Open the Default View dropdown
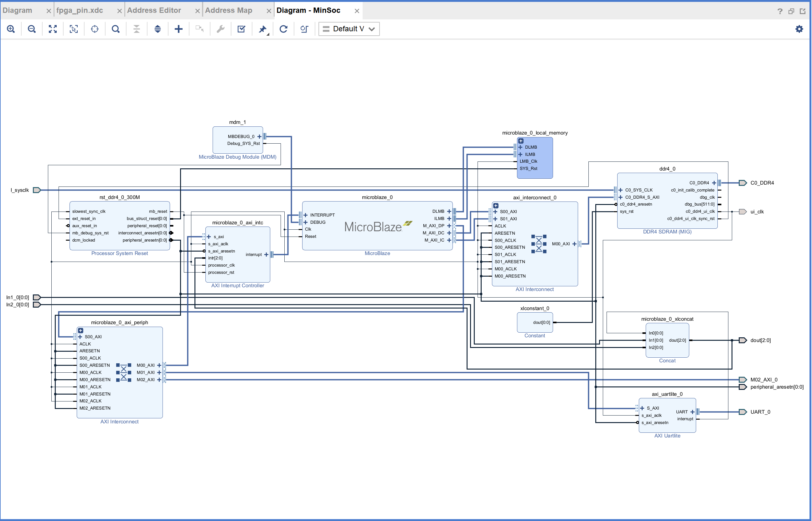The width and height of the screenshot is (812, 521). (349, 29)
